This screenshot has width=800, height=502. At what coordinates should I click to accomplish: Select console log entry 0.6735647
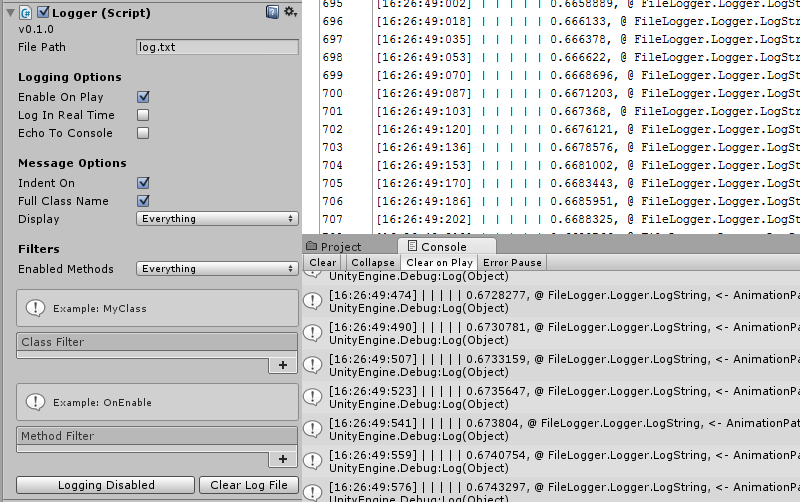(x=551, y=397)
